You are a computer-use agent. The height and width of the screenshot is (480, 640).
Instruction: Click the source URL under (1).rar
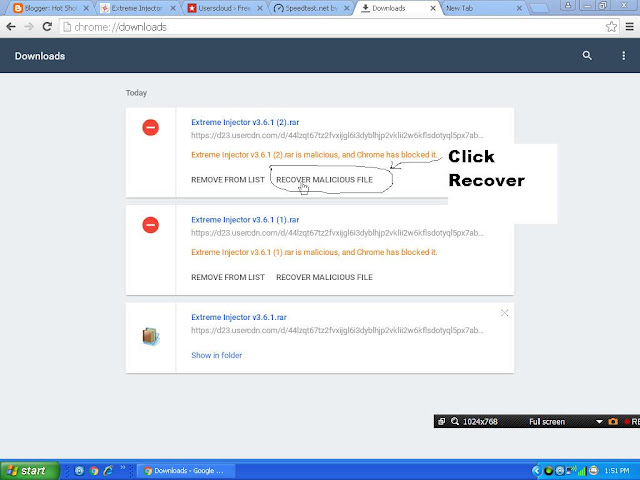337,233
